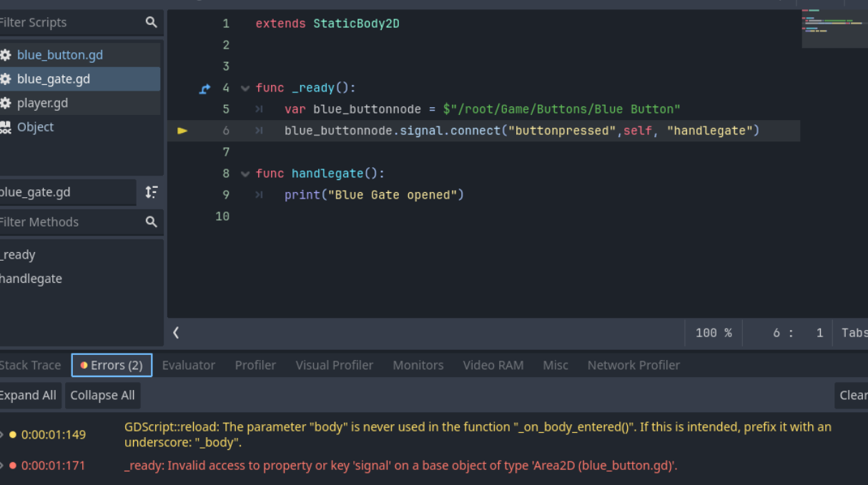Click the signal connection icon on line 4
This screenshot has width=868, height=485.
click(205, 89)
